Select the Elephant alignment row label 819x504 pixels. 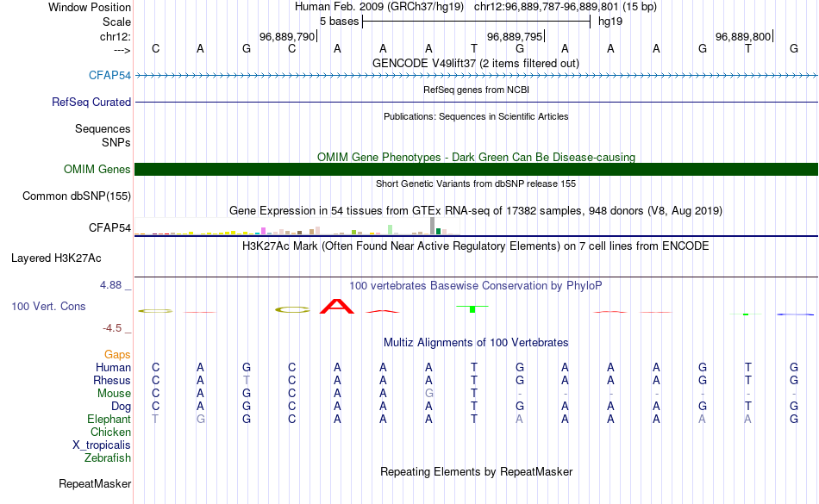click(x=109, y=419)
